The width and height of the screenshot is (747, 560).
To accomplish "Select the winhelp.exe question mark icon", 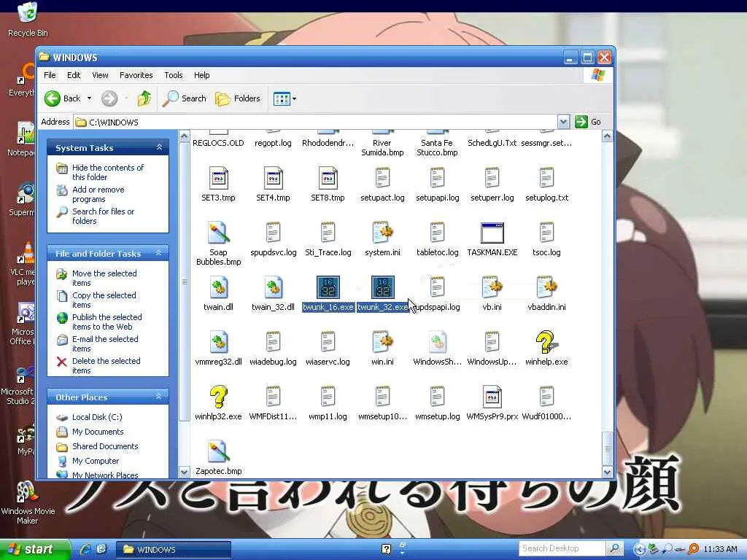I will click(546, 342).
